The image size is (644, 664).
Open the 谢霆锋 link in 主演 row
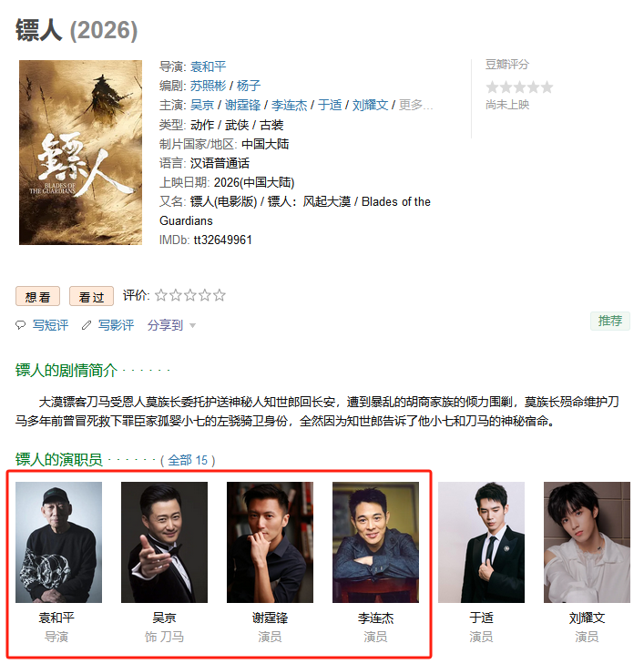tap(242, 105)
